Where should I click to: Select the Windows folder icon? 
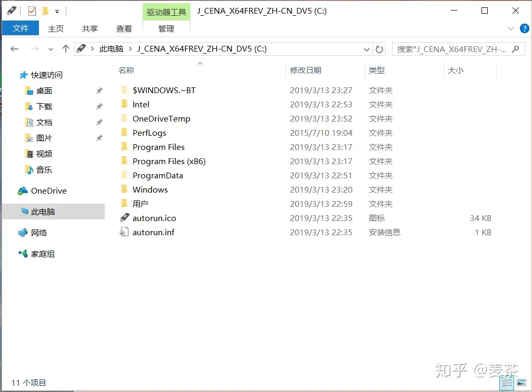coord(124,190)
